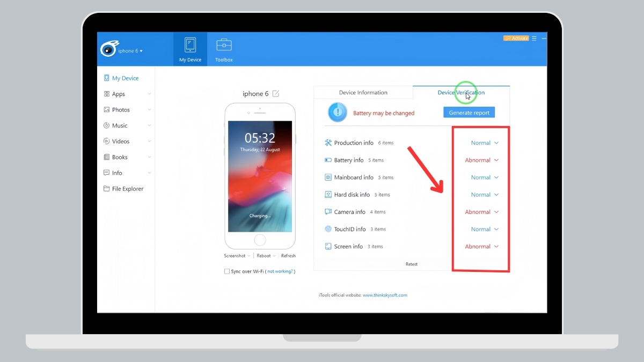This screenshot has width=644, height=362.
Task: Enable Sync over Wi-Fi checkbox
Action: (227, 271)
